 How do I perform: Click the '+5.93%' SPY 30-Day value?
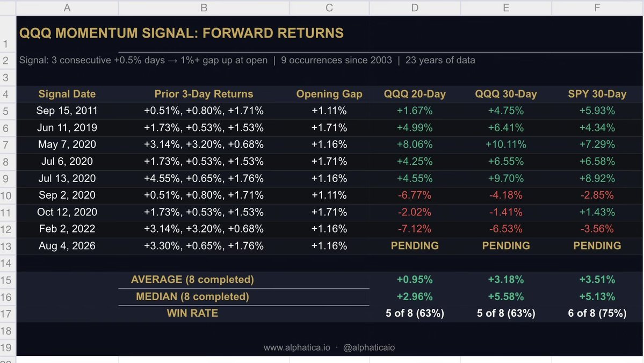tap(597, 111)
